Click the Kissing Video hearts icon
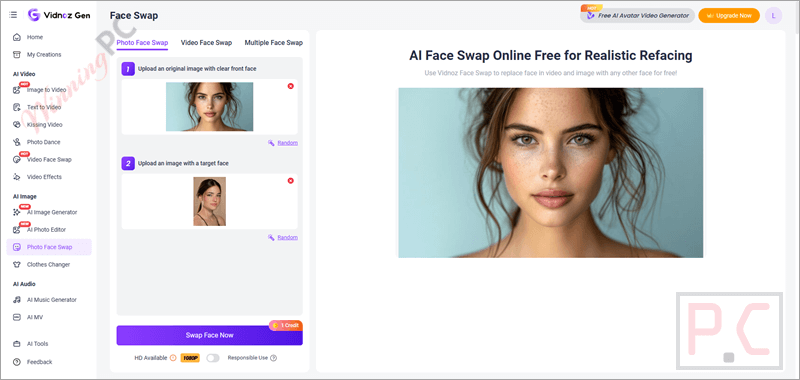This screenshot has height=380, width=800. (x=17, y=124)
